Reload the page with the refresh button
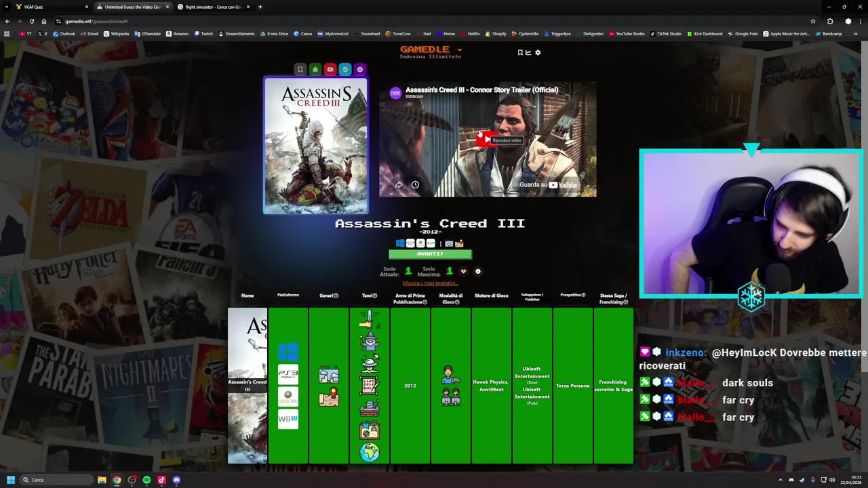The height and width of the screenshot is (488, 868). pos(31,21)
